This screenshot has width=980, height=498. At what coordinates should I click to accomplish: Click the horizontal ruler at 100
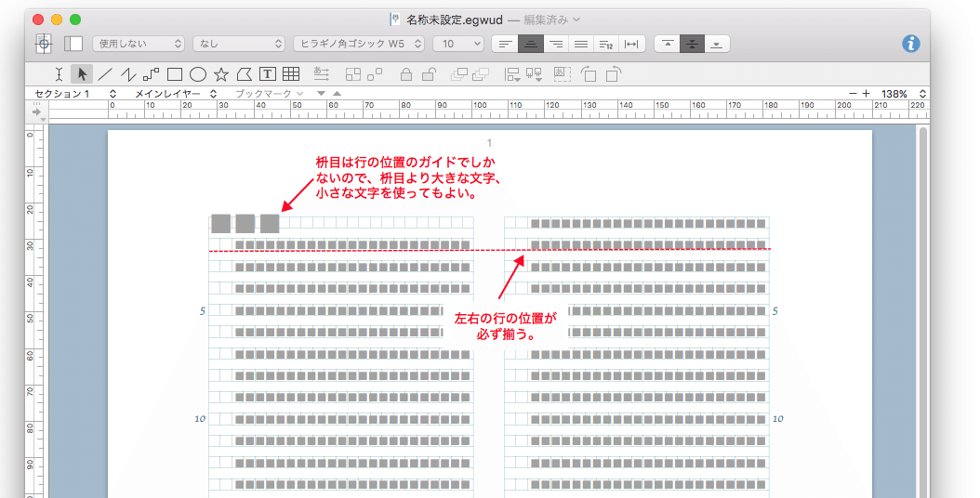pos(480,106)
